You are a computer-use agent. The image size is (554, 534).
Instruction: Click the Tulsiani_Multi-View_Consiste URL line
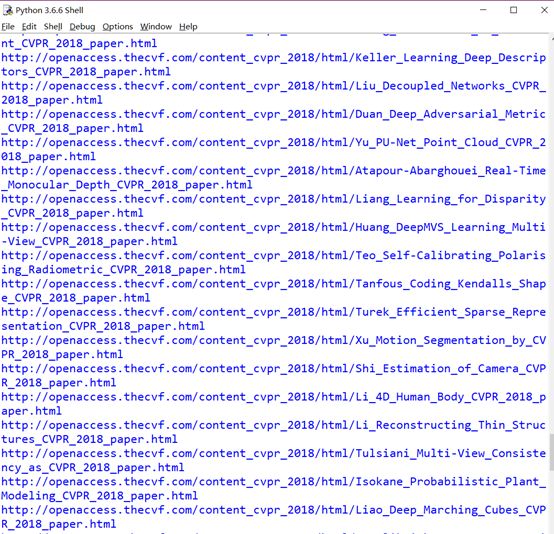click(273, 453)
